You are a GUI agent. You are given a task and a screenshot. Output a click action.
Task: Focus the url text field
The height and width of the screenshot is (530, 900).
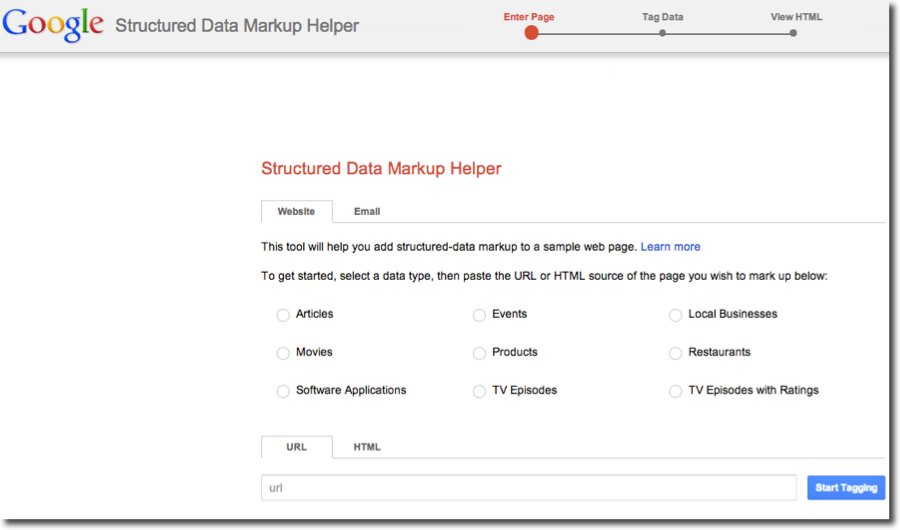coord(529,488)
